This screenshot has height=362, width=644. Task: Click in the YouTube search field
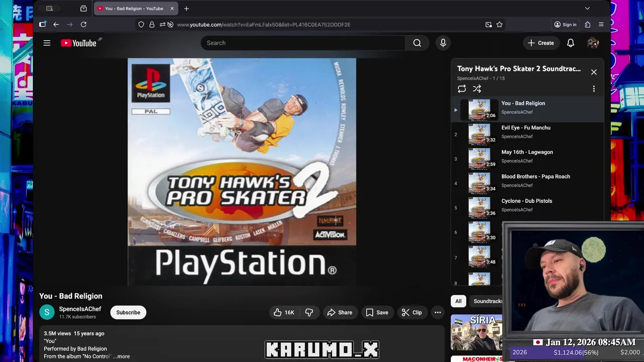pyautogui.click(x=303, y=43)
